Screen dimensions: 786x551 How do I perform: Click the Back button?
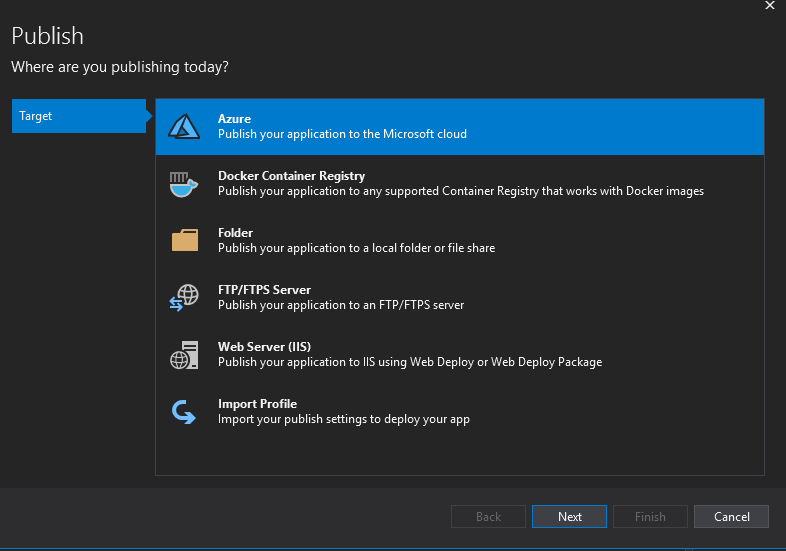click(x=488, y=516)
